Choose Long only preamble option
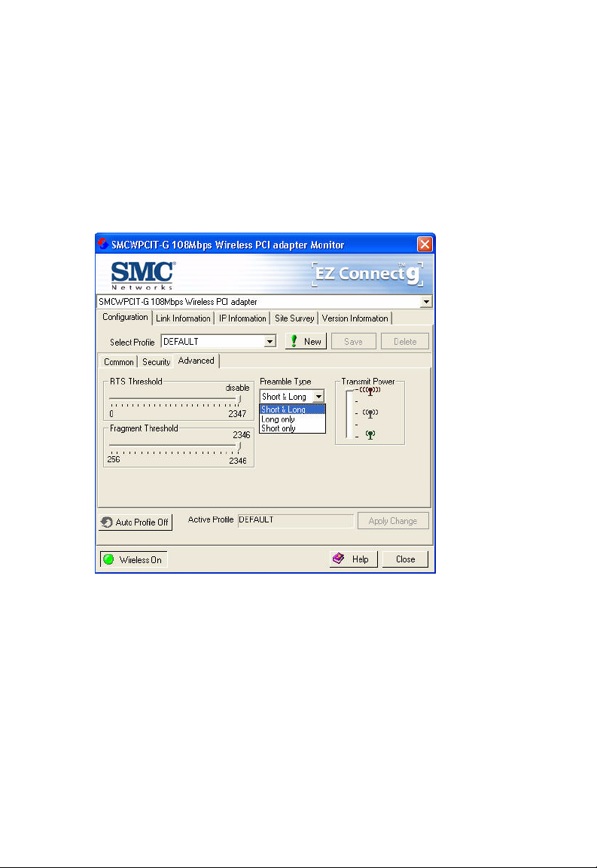 (292, 419)
